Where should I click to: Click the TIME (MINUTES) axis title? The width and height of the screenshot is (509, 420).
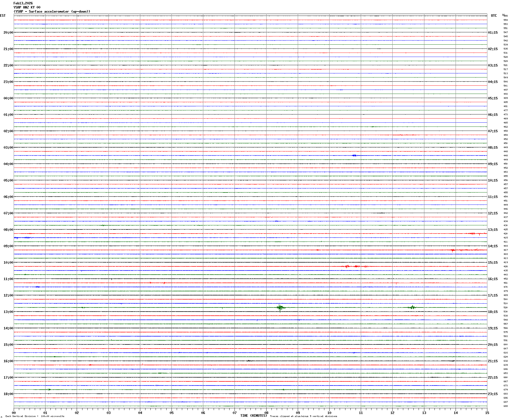click(x=253, y=416)
